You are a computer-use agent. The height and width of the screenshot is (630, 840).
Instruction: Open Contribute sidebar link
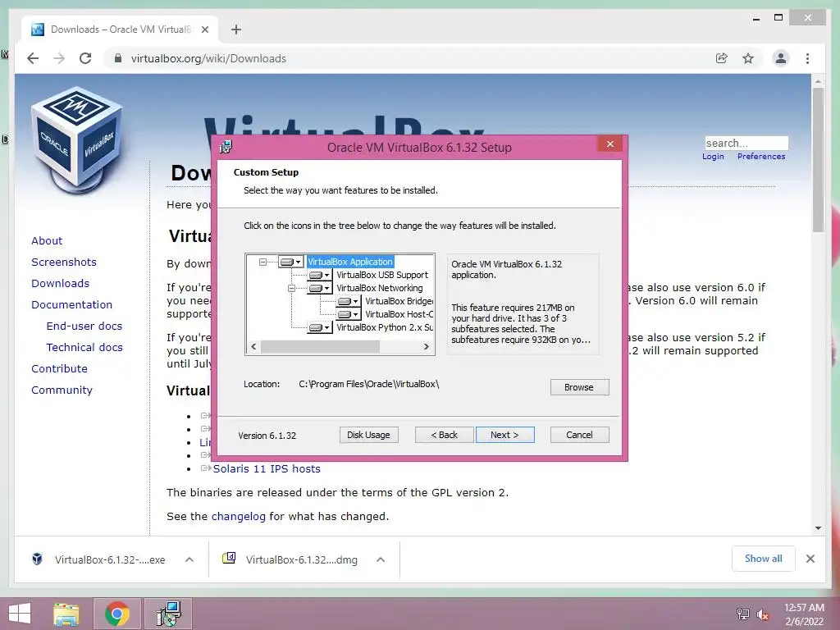(59, 369)
